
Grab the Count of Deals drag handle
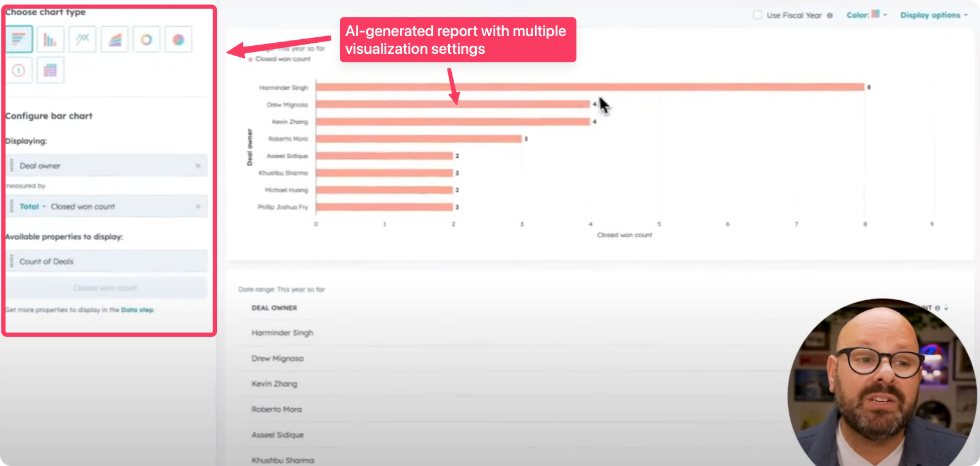tap(12, 261)
